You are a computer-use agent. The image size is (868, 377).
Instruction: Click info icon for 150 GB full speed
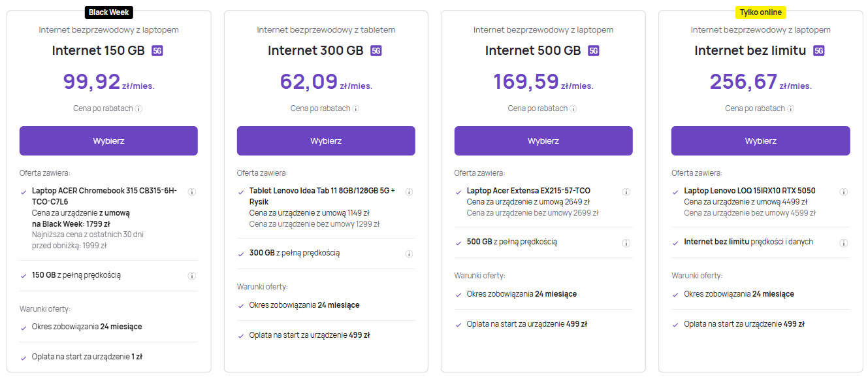click(x=192, y=276)
